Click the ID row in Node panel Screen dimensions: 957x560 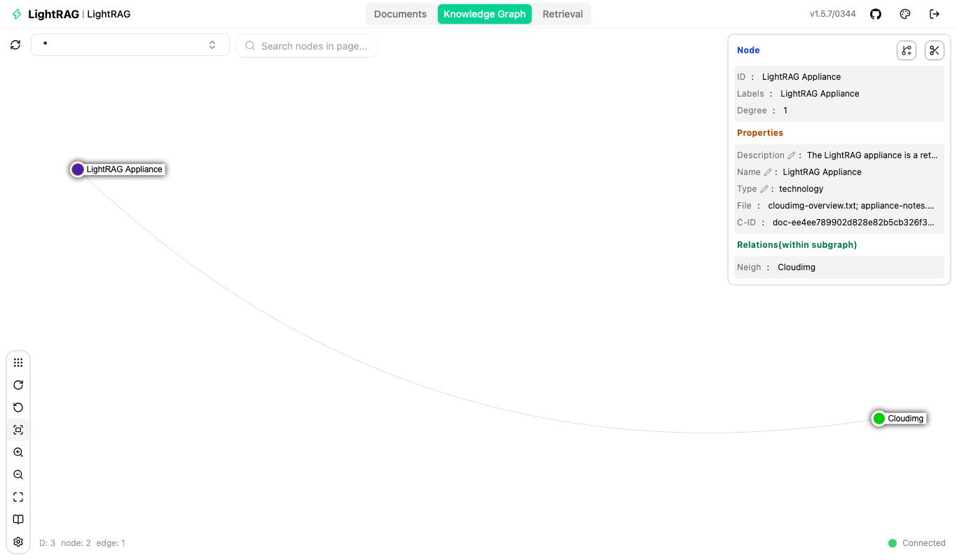pos(839,77)
